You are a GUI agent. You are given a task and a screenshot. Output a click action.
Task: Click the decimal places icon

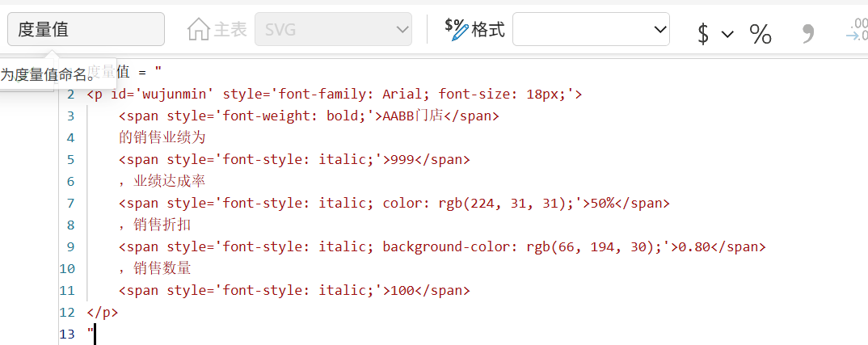pyautogui.click(x=857, y=30)
